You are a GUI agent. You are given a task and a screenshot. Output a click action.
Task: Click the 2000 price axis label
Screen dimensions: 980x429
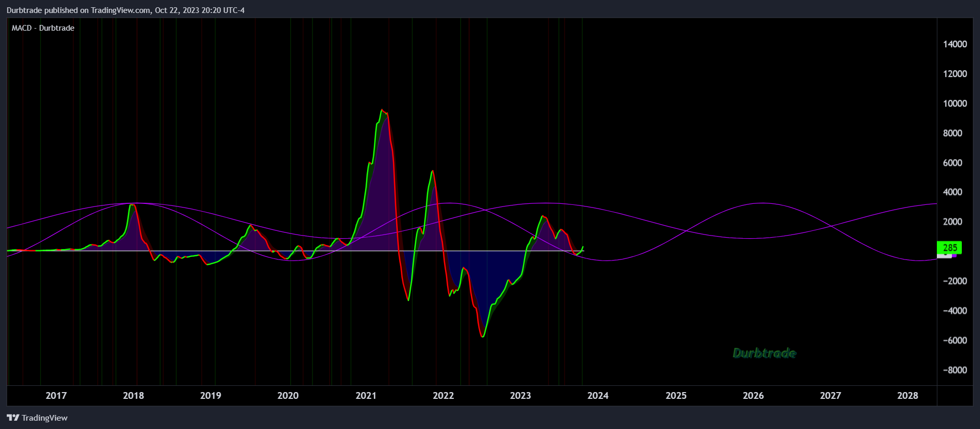[953, 222]
